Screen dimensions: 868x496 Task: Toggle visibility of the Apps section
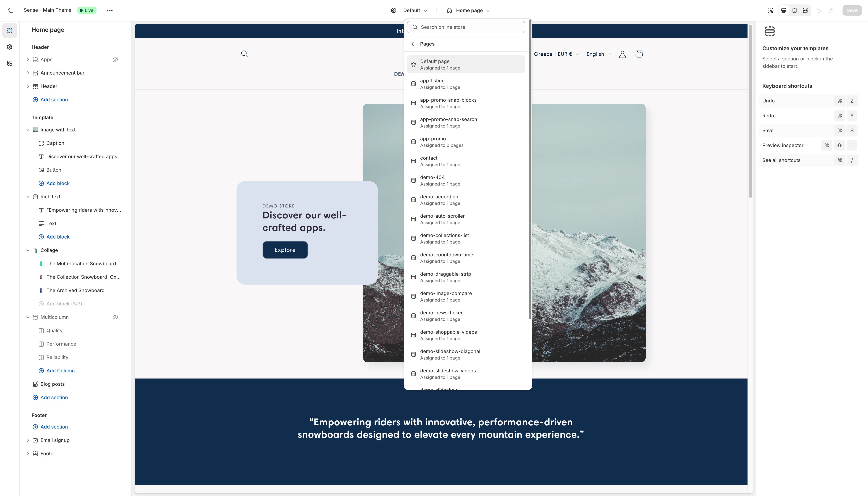pyautogui.click(x=115, y=60)
